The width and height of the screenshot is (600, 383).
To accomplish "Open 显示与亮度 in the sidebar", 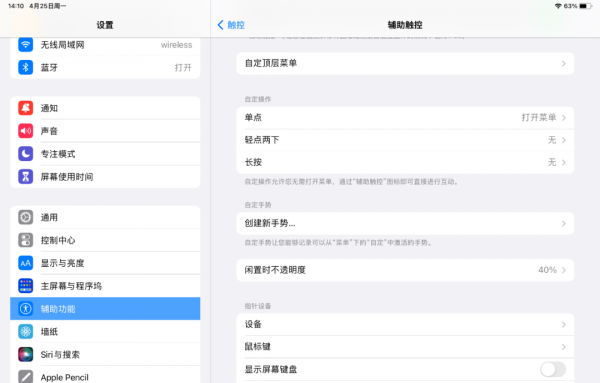I will pyautogui.click(x=105, y=263).
